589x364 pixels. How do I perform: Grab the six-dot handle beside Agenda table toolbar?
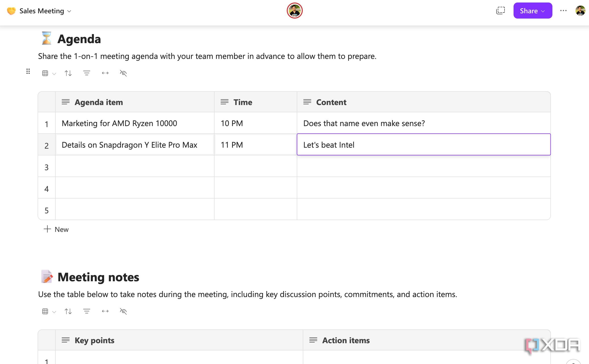(x=28, y=71)
